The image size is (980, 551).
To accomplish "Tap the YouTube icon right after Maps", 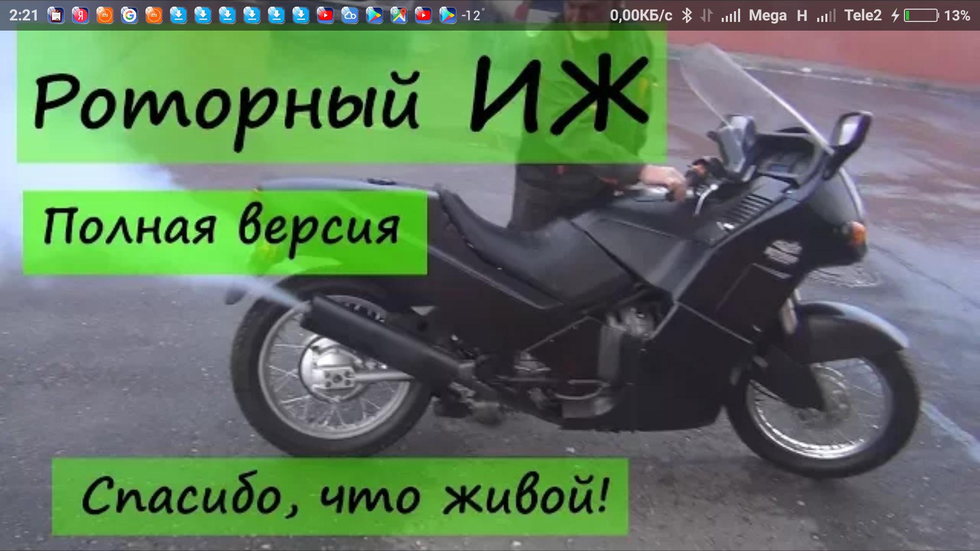I will (x=424, y=16).
